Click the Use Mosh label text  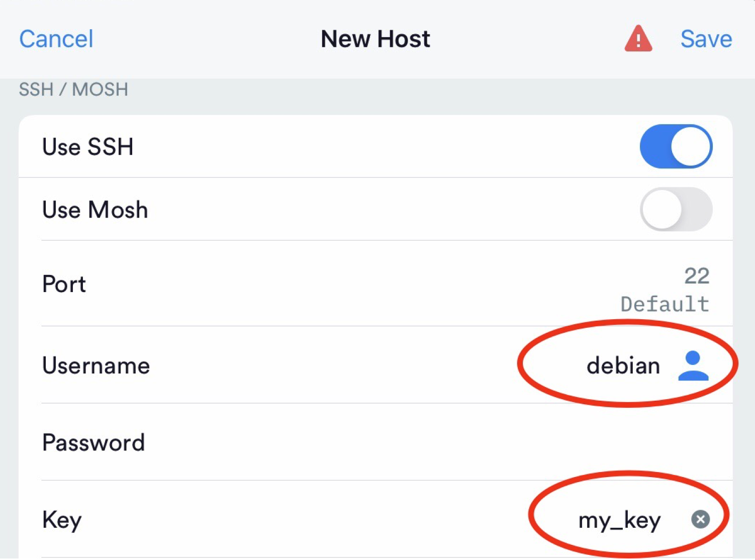pyautogui.click(x=95, y=210)
